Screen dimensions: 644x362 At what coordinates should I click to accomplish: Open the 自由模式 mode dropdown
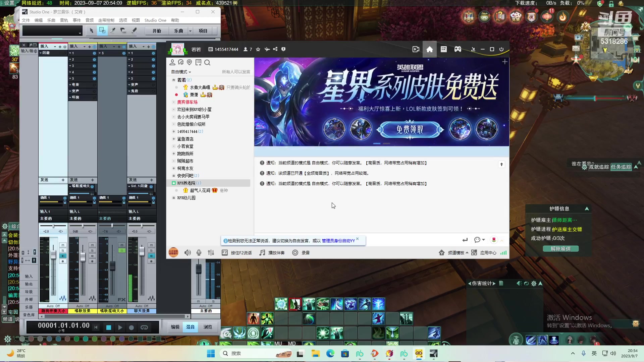[181, 72]
